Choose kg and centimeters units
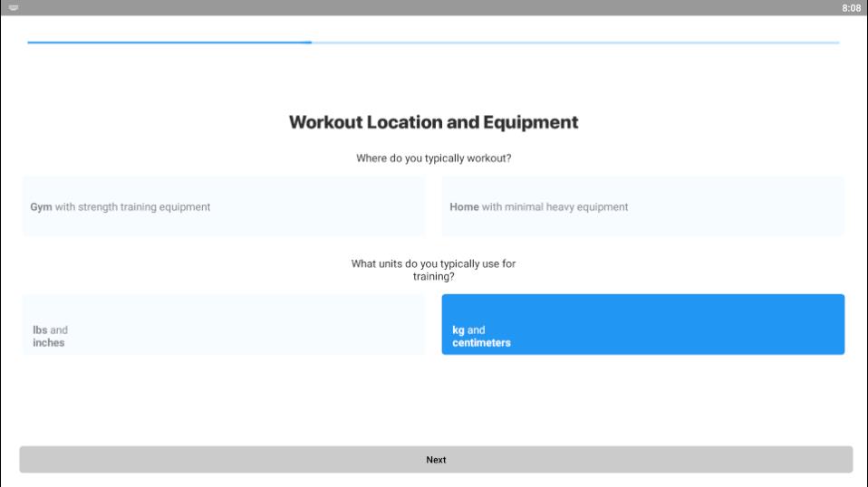The image size is (868, 487). tap(643, 324)
